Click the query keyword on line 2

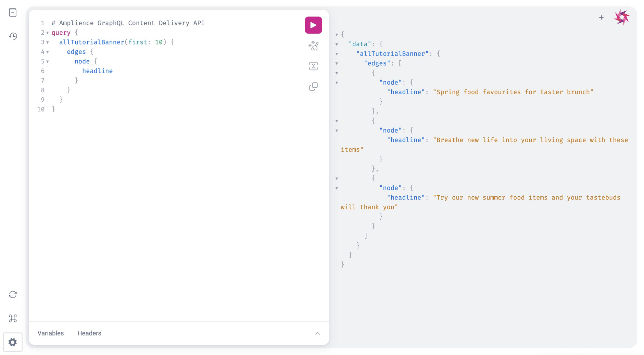61,33
